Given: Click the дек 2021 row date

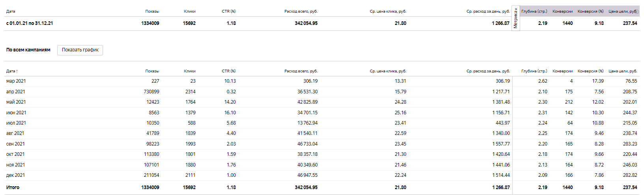Looking at the screenshot, I should click(x=15, y=175).
